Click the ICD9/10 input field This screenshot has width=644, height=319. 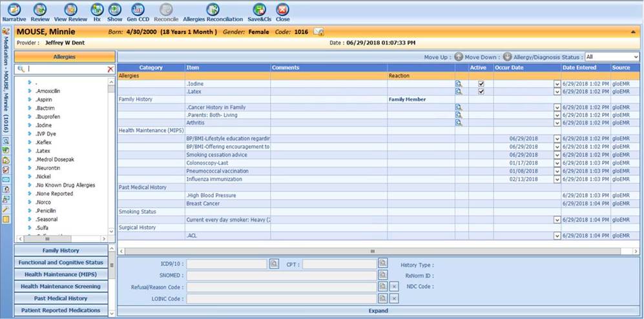click(x=227, y=264)
